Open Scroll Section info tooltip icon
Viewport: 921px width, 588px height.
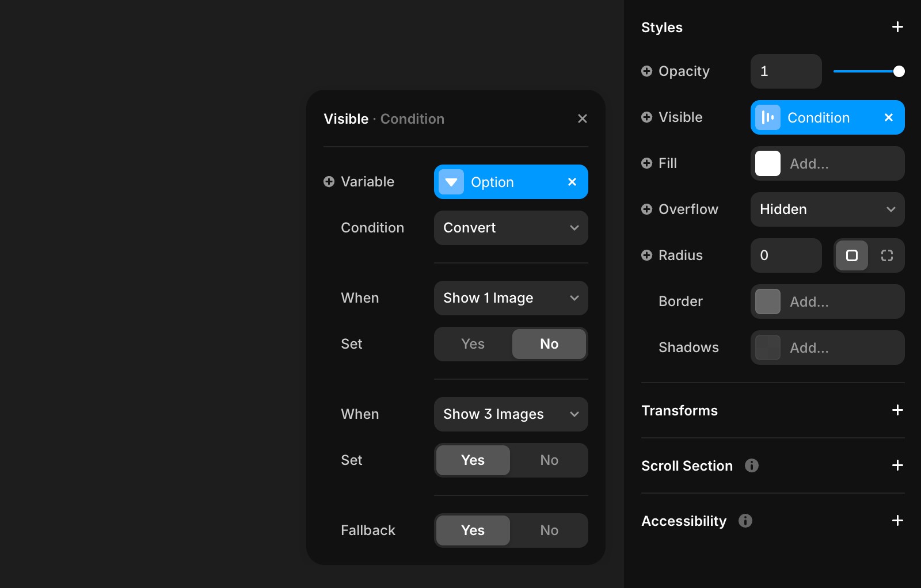pyautogui.click(x=751, y=465)
